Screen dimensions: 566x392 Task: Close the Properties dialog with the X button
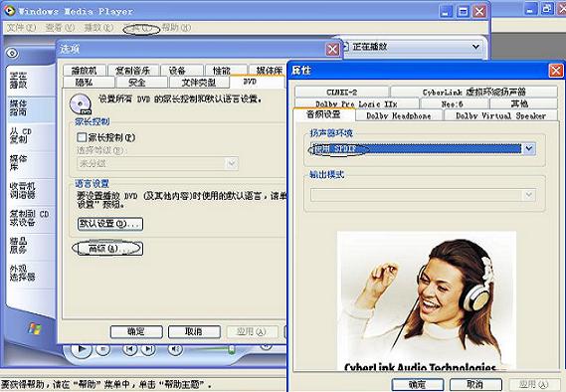pos(556,70)
